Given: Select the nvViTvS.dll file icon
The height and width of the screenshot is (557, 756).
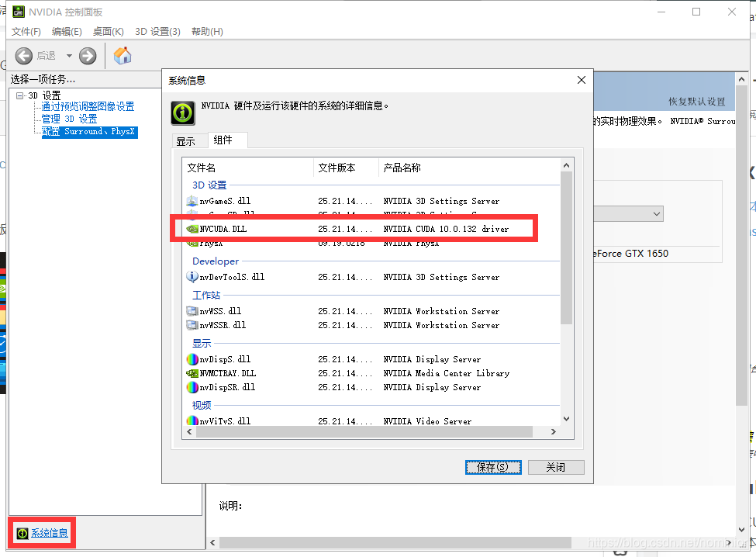Looking at the screenshot, I should tap(192, 420).
